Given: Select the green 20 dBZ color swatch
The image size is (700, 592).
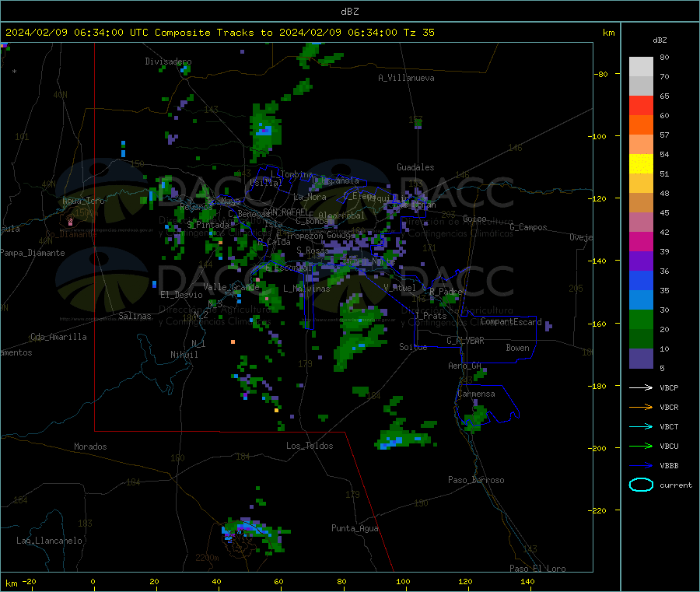Looking at the screenshot, I should (x=641, y=319).
